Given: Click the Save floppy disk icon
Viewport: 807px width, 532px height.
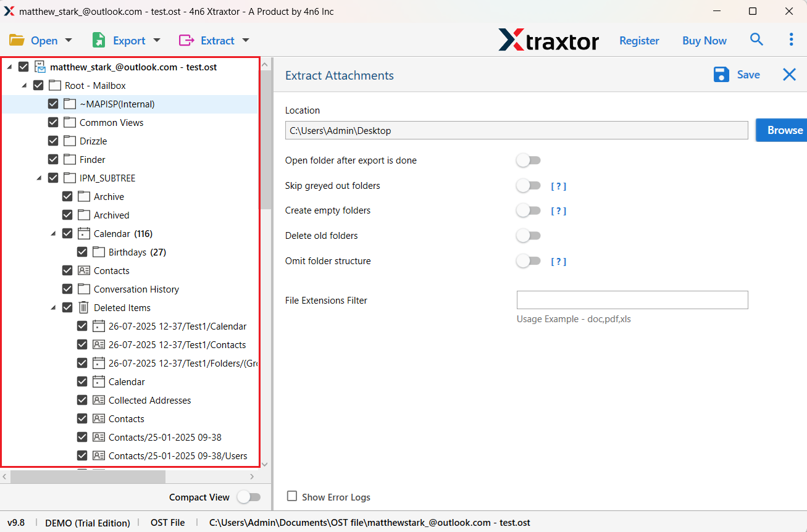Looking at the screenshot, I should click(721, 75).
